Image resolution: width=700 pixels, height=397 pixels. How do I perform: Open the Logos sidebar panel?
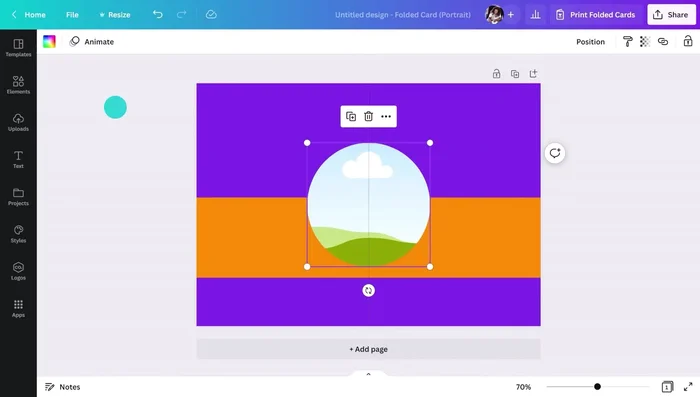tap(18, 271)
